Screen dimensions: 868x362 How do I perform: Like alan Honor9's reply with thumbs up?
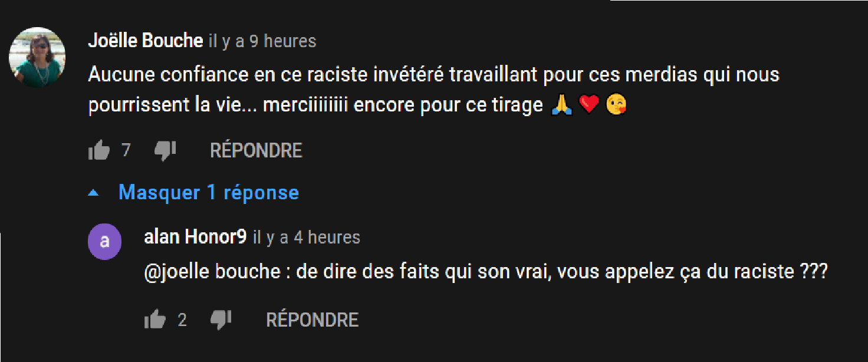point(155,320)
